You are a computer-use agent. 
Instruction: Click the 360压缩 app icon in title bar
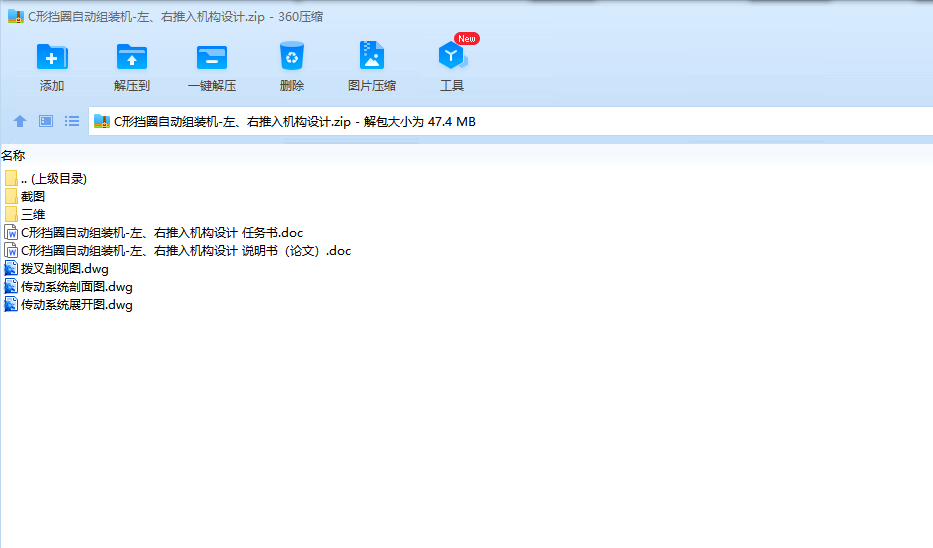(16, 16)
